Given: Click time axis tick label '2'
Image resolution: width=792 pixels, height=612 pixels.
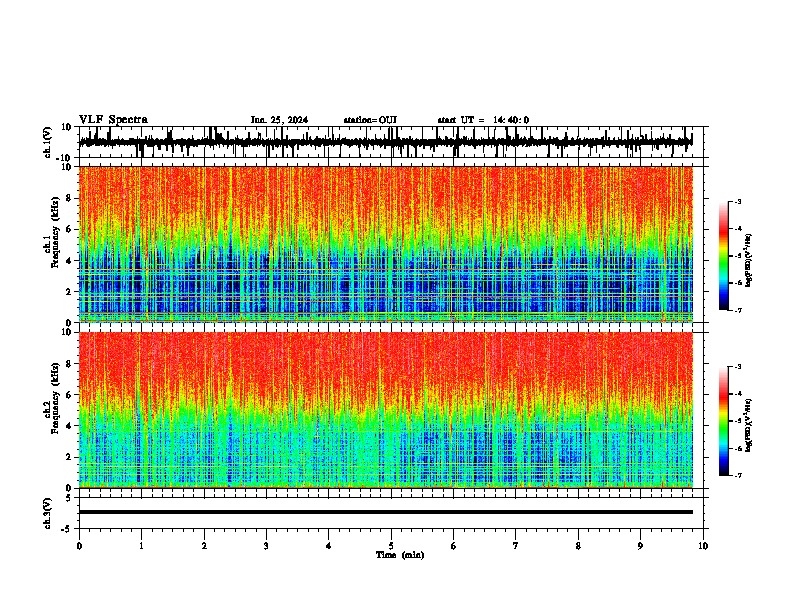Looking at the screenshot, I should 204,546.
